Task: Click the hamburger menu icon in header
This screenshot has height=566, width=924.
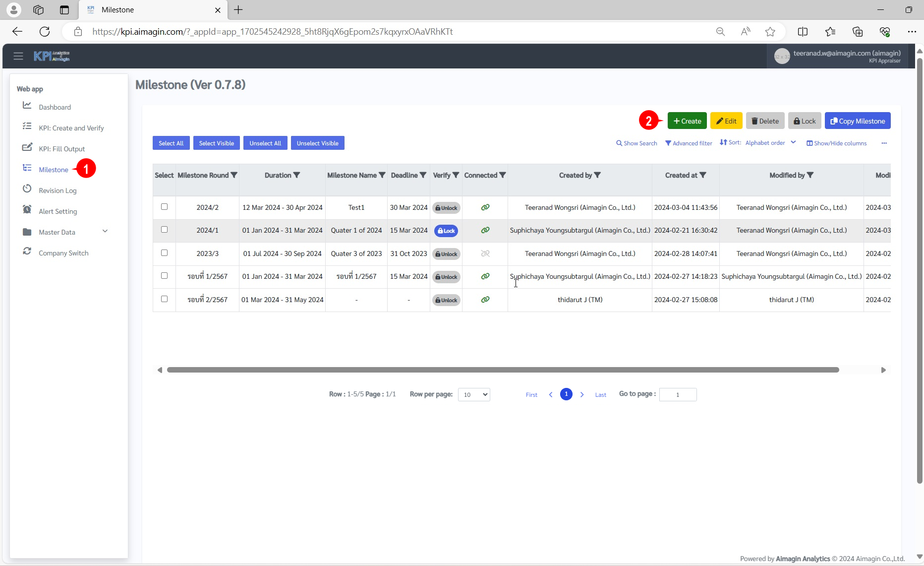Action: point(18,56)
